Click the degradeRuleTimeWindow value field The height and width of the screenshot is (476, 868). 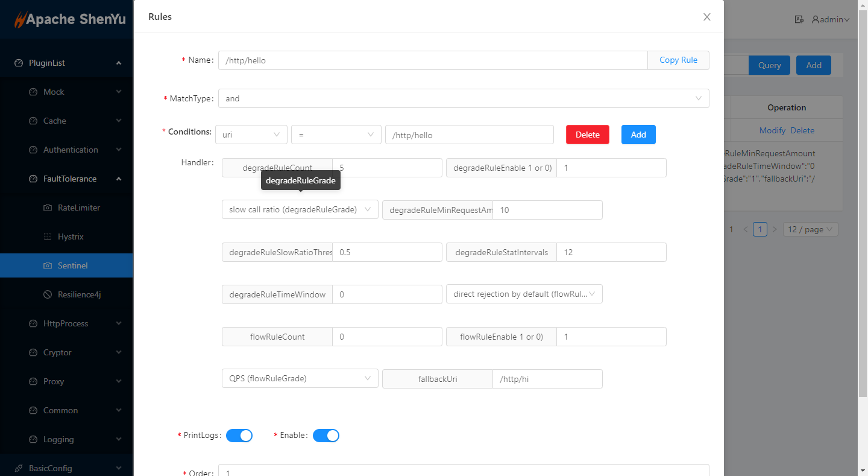(387, 294)
